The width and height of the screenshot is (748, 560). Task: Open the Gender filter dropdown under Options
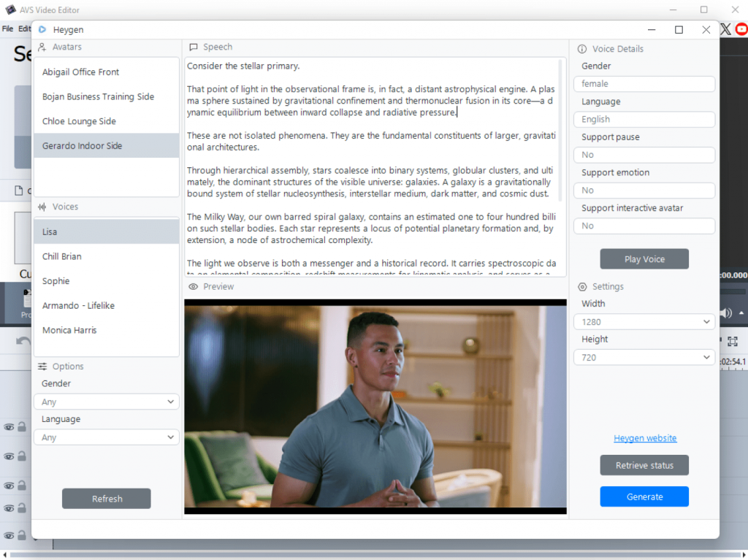[x=107, y=402]
